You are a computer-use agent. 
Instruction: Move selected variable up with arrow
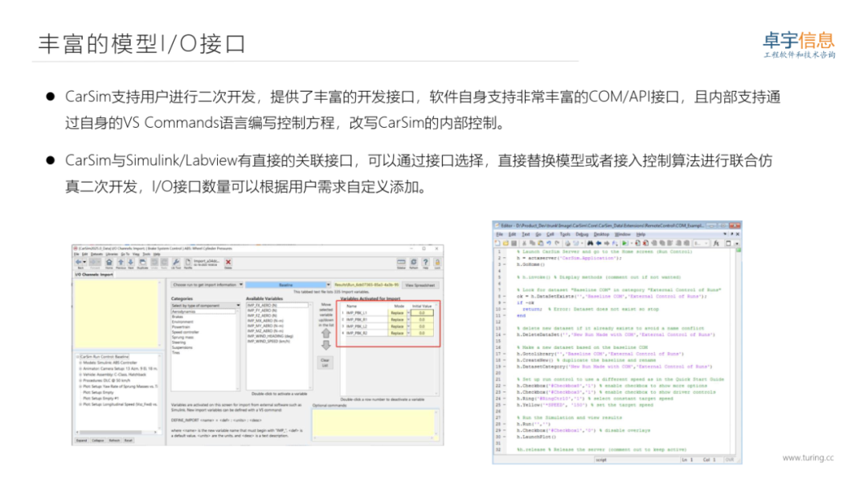coord(326,334)
